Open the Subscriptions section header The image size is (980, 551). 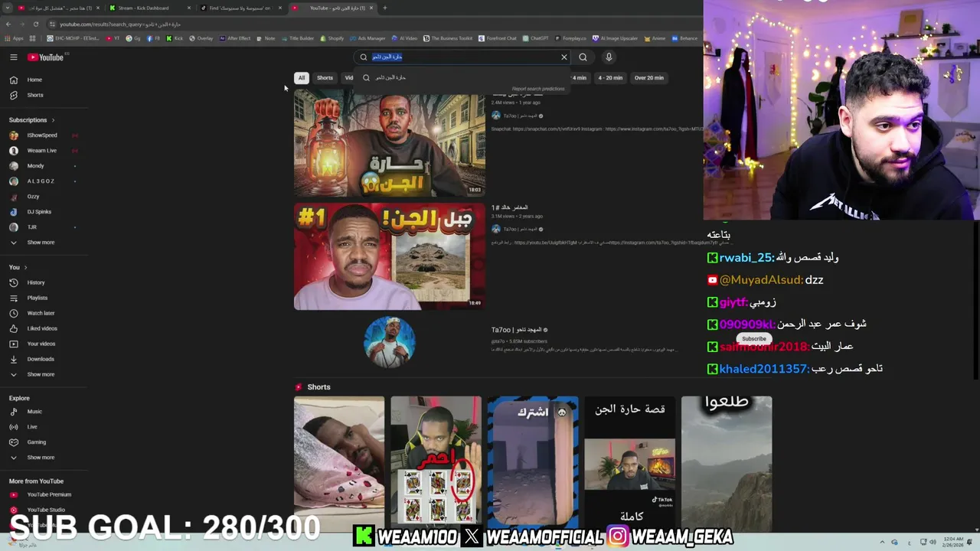(31, 120)
